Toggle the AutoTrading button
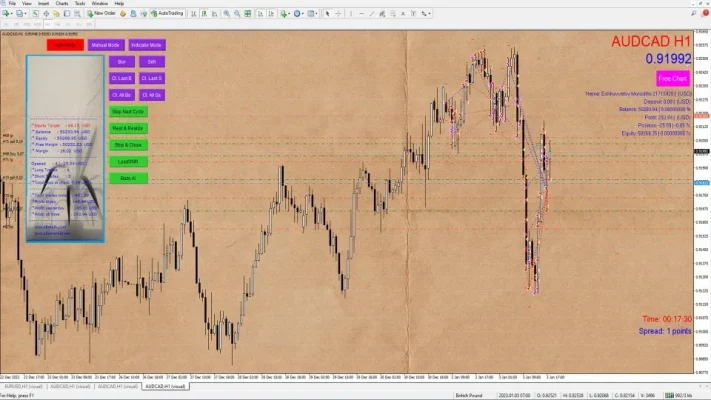 167,14
